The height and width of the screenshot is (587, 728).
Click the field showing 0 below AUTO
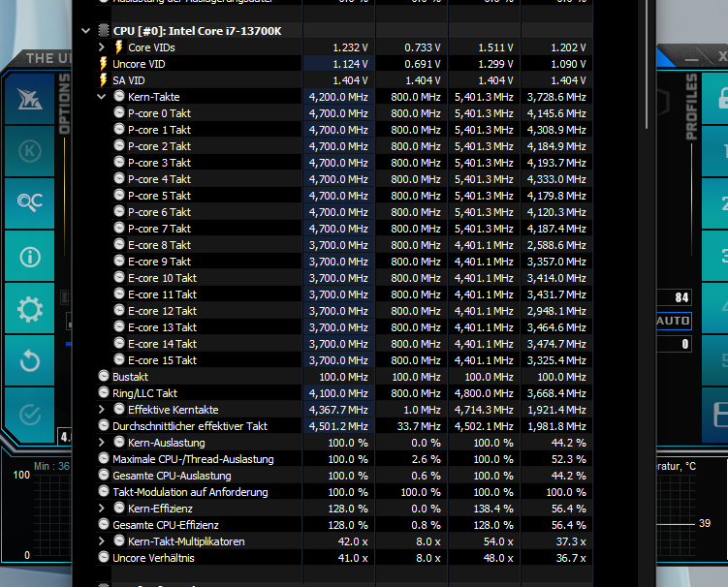(674, 344)
